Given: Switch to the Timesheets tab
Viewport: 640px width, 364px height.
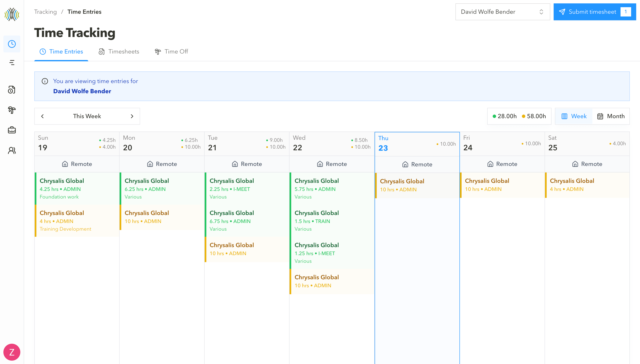Looking at the screenshot, I should click(119, 52).
